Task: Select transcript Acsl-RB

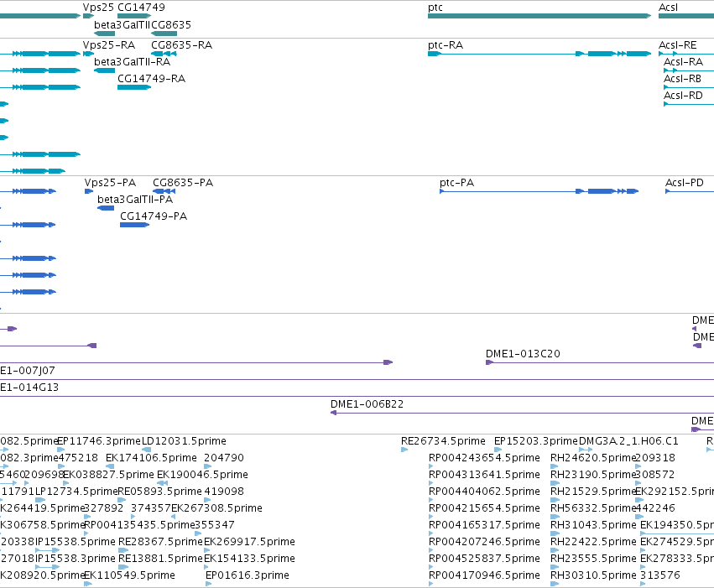Action: click(x=682, y=79)
